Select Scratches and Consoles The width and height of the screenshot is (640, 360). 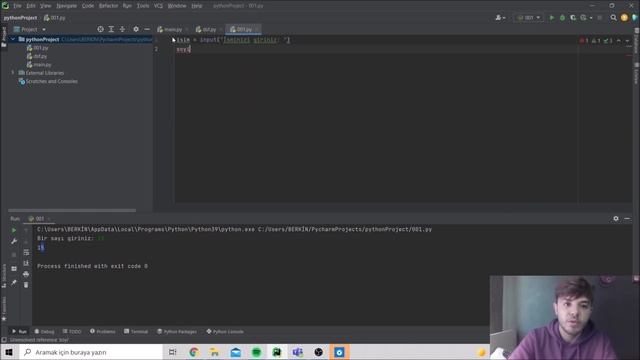[x=51, y=81]
